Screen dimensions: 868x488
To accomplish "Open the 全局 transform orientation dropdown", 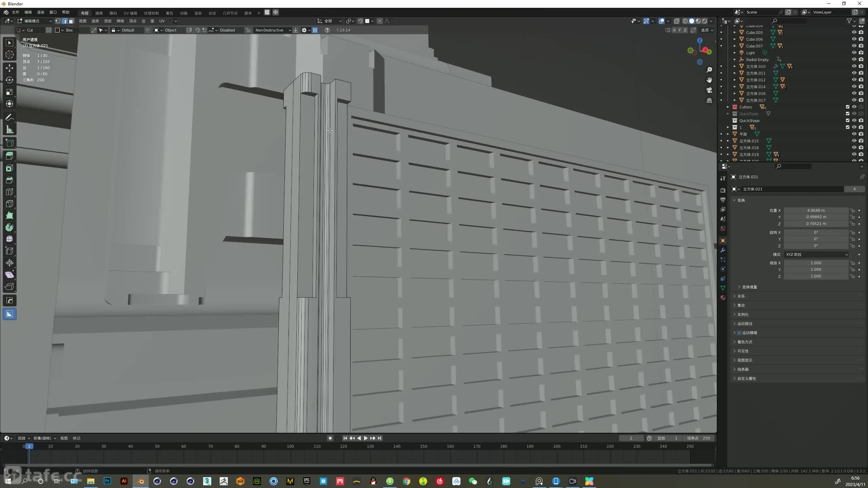I will [x=330, y=21].
